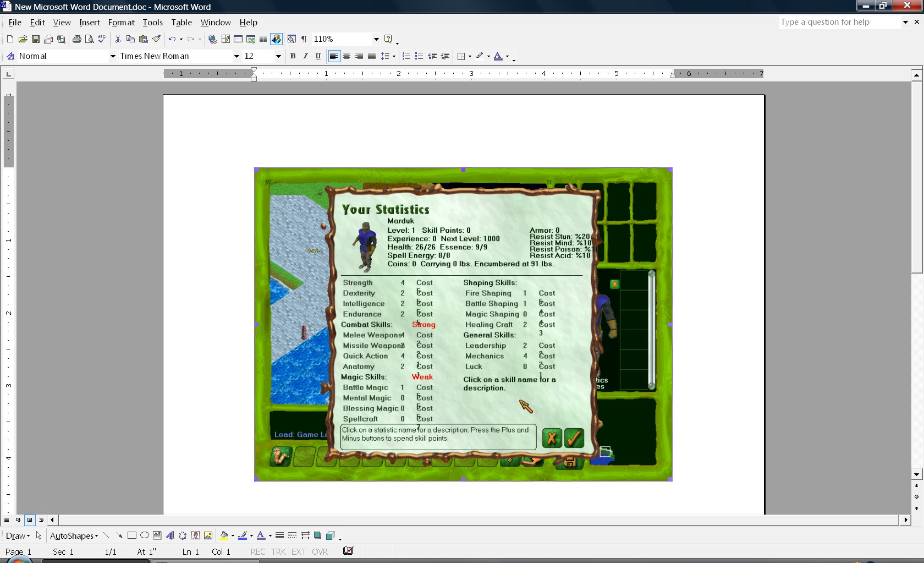Cut selection with the scissors icon
This screenshot has width=924, height=563.
tap(118, 39)
